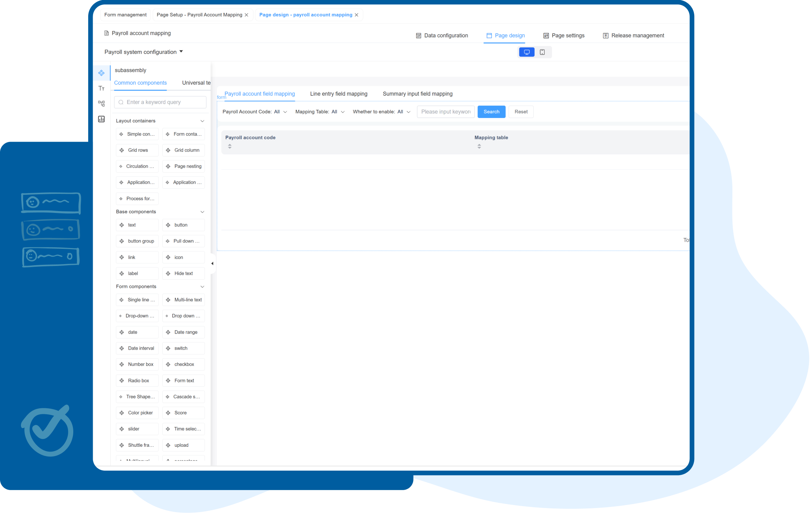Open the text typography sidebar icon
The width and height of the screenshot is (812, 514).
coord(101,89)
